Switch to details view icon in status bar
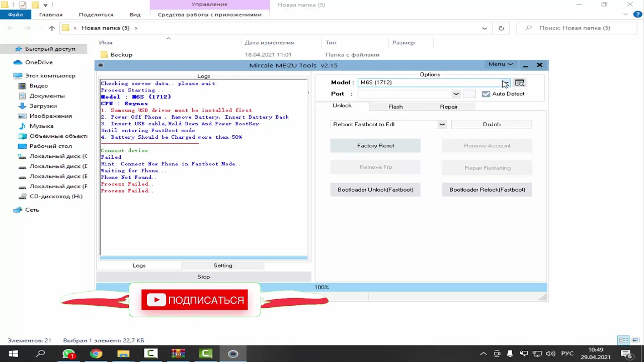This screenshot has height=362, width=644. [x=623, y=340]
